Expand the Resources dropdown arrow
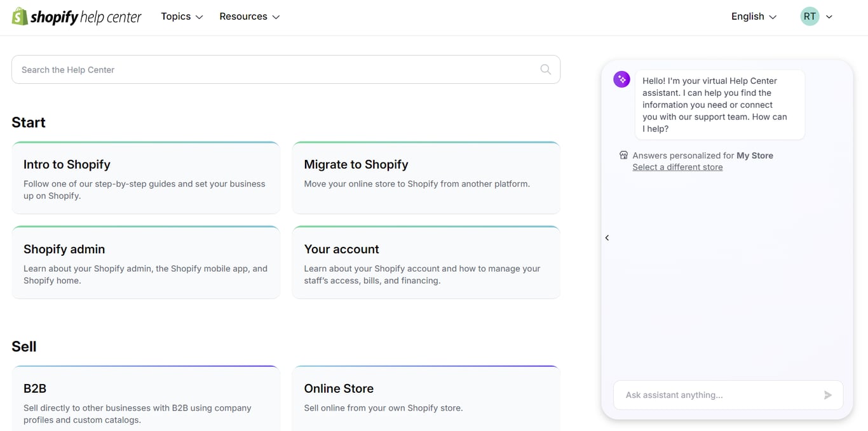 276,17
